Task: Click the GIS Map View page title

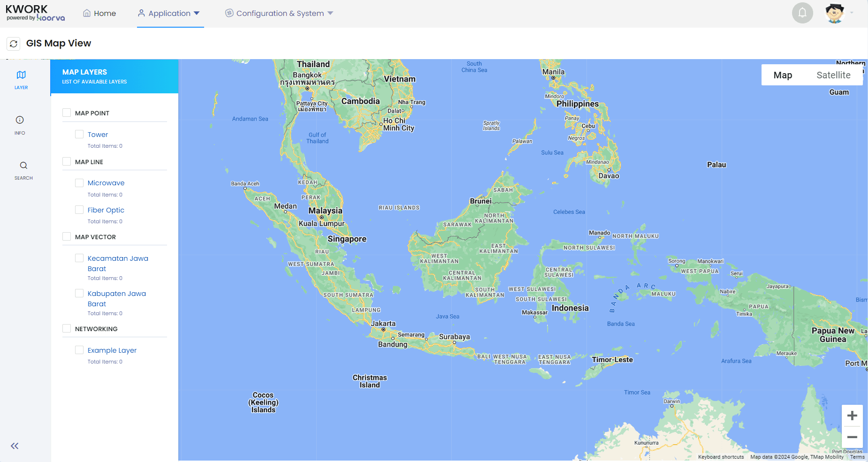Action: (x=59, y=43)
